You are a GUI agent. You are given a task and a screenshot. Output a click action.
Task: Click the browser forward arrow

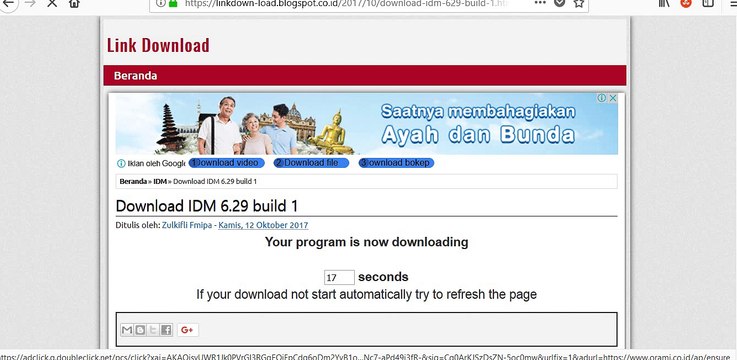click(30, 3)
